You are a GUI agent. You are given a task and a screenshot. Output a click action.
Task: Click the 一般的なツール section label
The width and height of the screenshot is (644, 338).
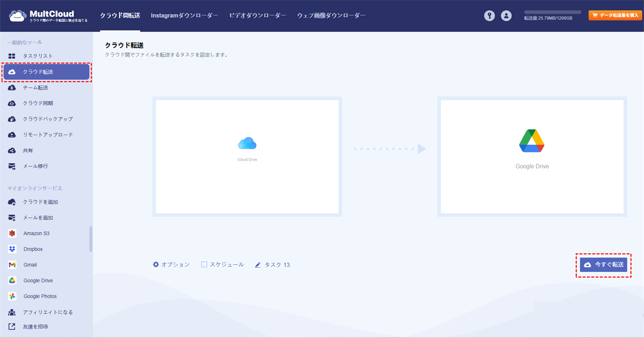pyautogui.click(x=24, y=42)
